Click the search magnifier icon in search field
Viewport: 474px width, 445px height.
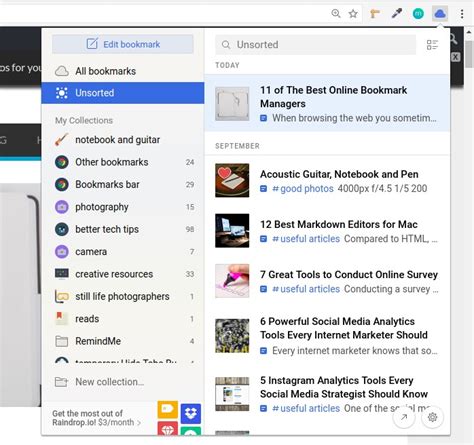226,44
